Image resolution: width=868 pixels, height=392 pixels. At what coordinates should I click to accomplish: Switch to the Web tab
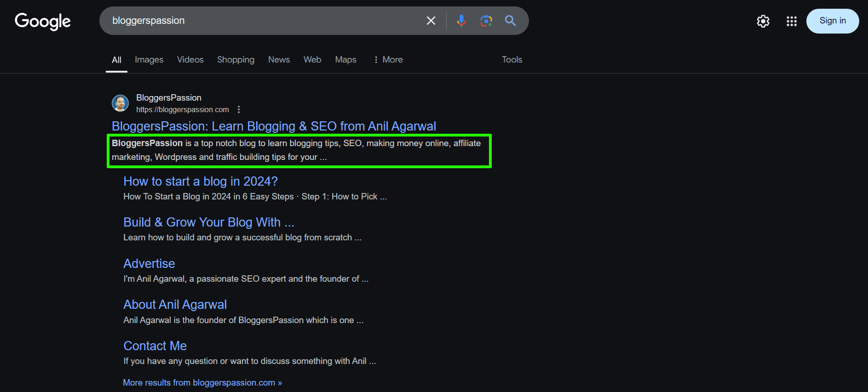(312, 60)
